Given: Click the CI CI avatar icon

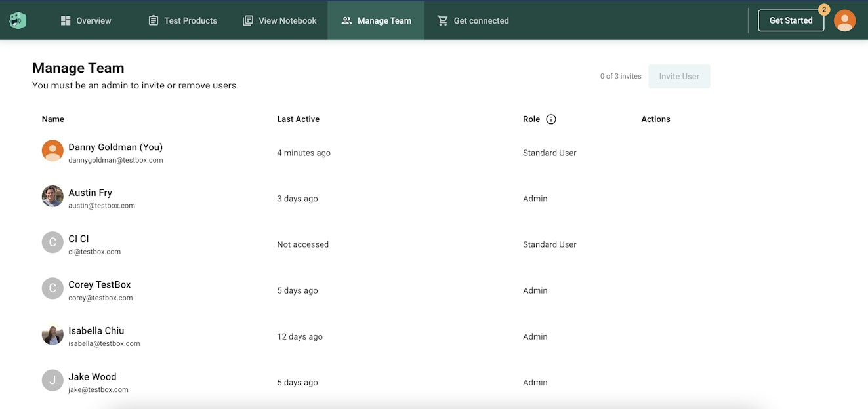Looking at the screenshot, I should click(52, 243).
